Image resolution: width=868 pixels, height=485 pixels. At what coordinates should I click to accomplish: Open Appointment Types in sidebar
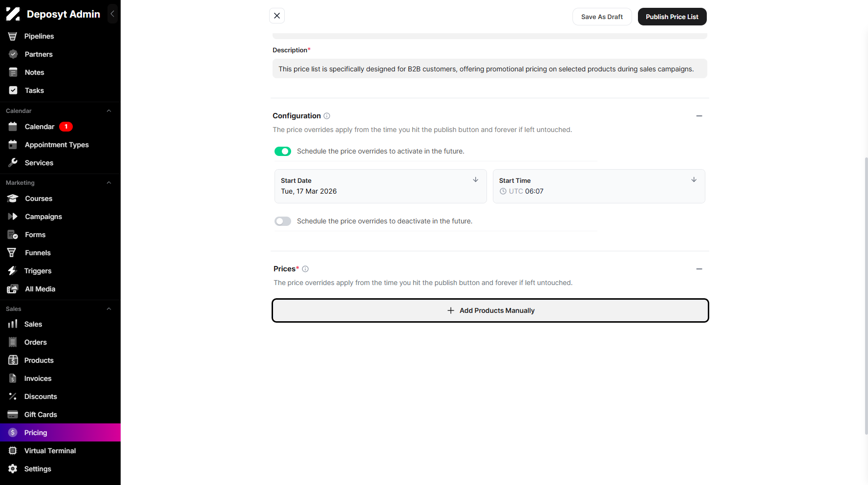click(x=60, y=145)
